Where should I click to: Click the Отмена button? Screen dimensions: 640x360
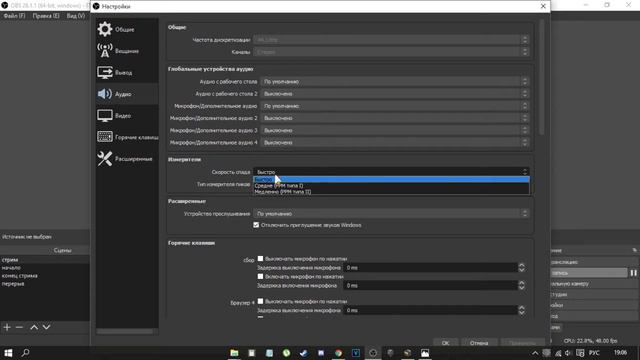(479, 343)
